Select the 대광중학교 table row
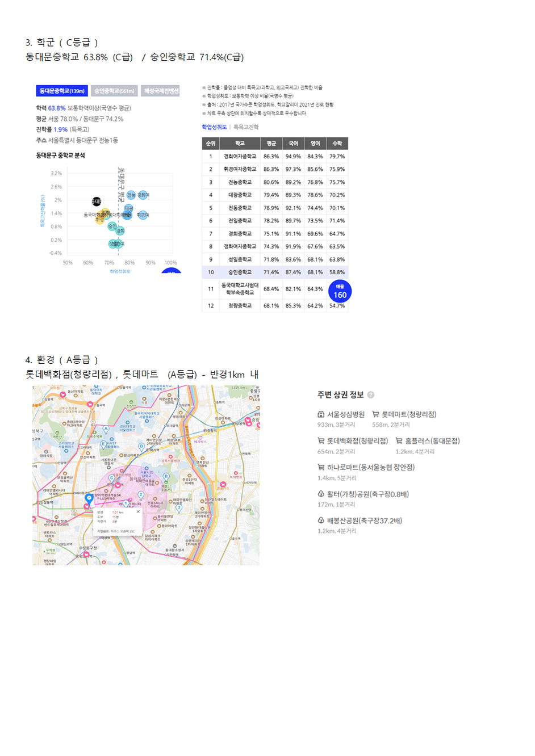The image size is (535, 756). [275, 195]
